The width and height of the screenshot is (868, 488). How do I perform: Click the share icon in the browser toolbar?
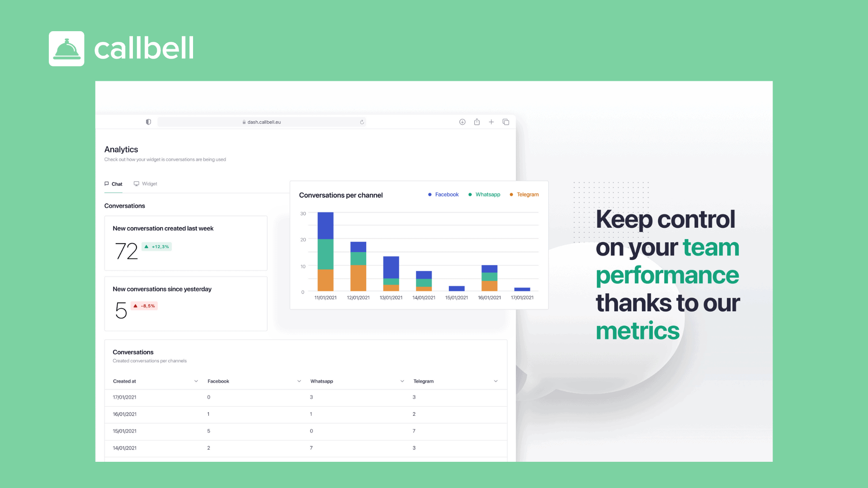click(476, 122)
